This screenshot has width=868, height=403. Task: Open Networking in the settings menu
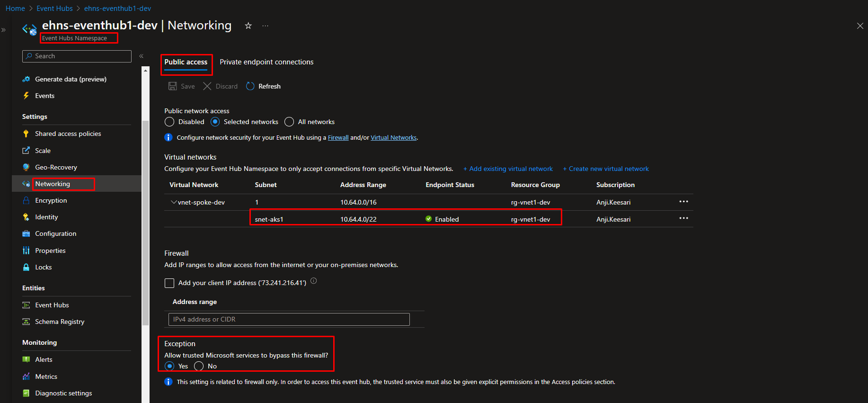click(77, 184)
